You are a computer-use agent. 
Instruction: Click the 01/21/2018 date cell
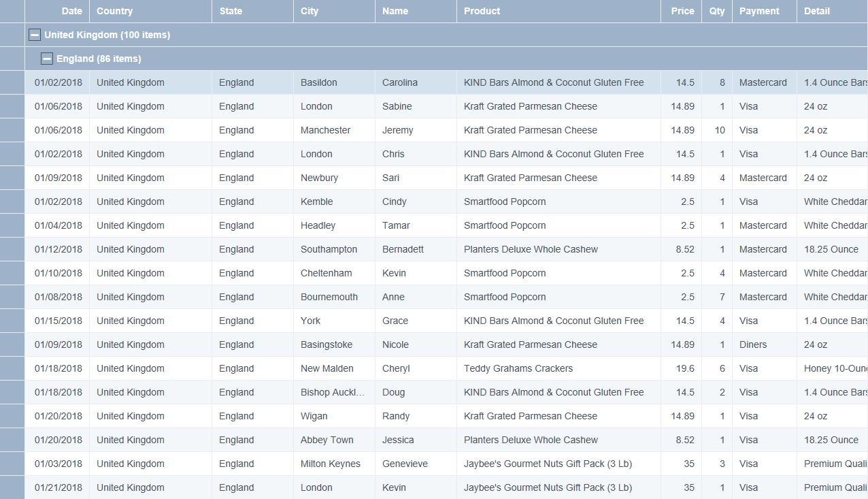(x=57, y=487)
